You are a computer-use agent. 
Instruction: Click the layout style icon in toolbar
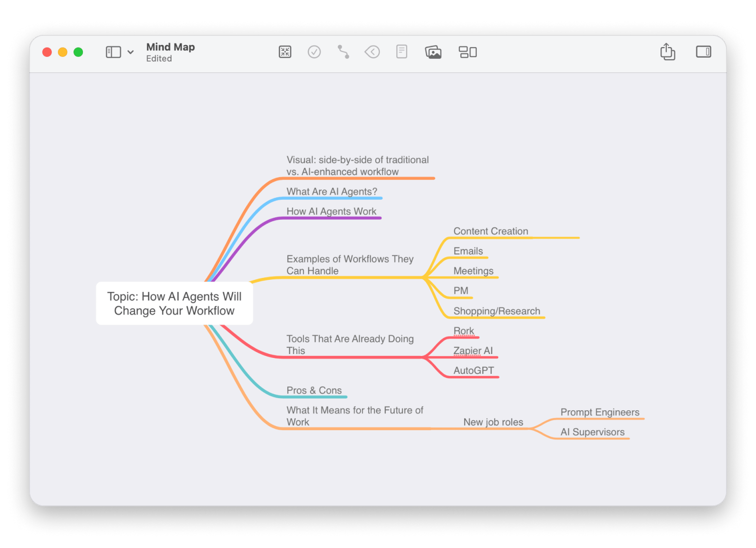pos(468,52)
